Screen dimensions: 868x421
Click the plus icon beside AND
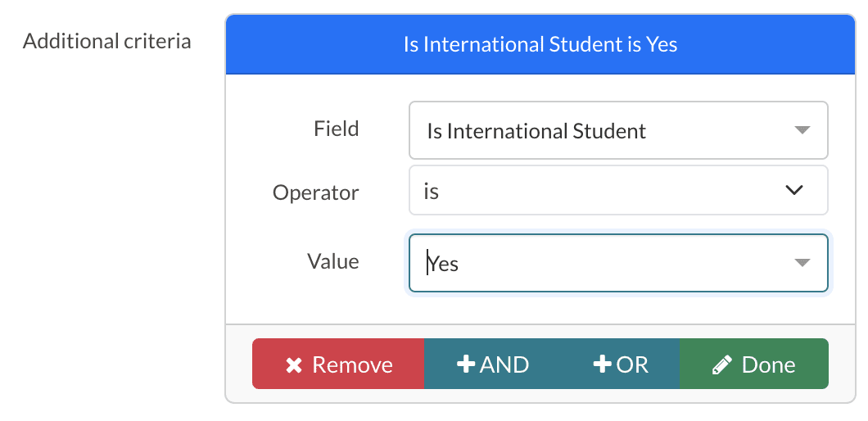pyautogui.click(x=466, y=364)
